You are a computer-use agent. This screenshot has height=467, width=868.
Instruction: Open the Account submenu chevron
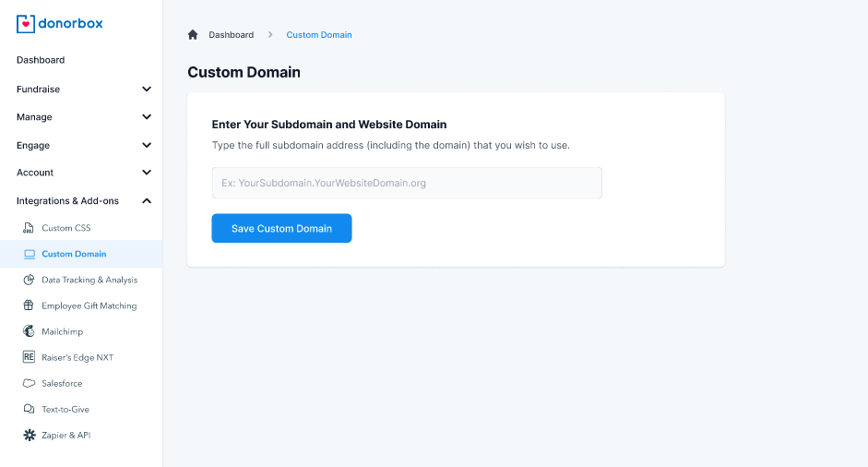coord(147,173)
